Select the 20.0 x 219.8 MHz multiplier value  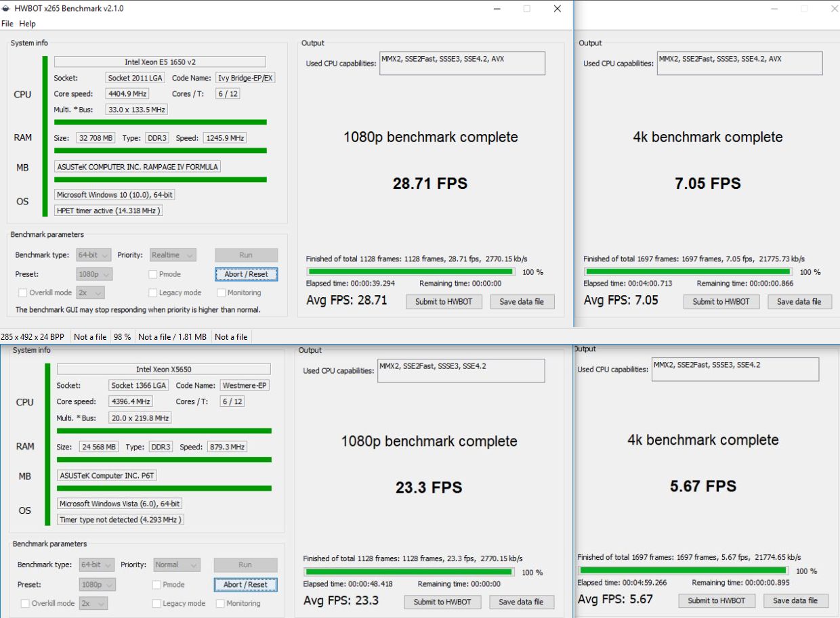140,418
